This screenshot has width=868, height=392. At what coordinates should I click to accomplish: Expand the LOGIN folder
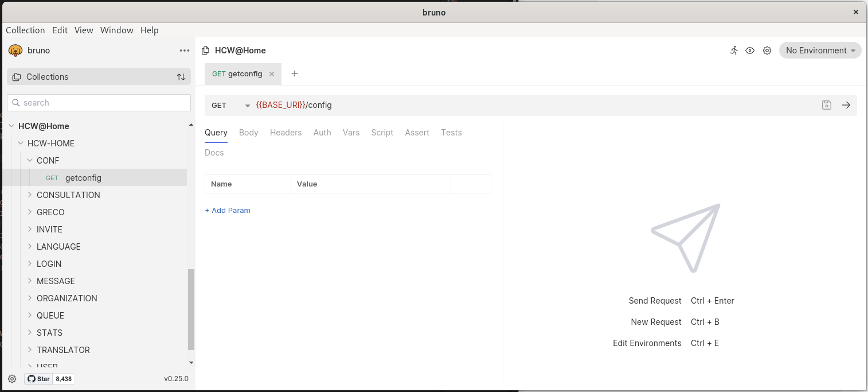30,264
